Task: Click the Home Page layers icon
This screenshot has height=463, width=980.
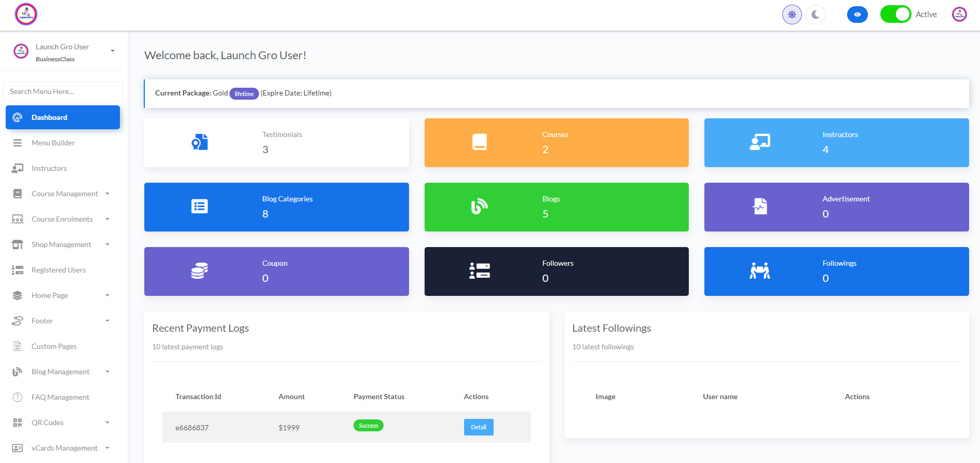Action: click(18, 295)
